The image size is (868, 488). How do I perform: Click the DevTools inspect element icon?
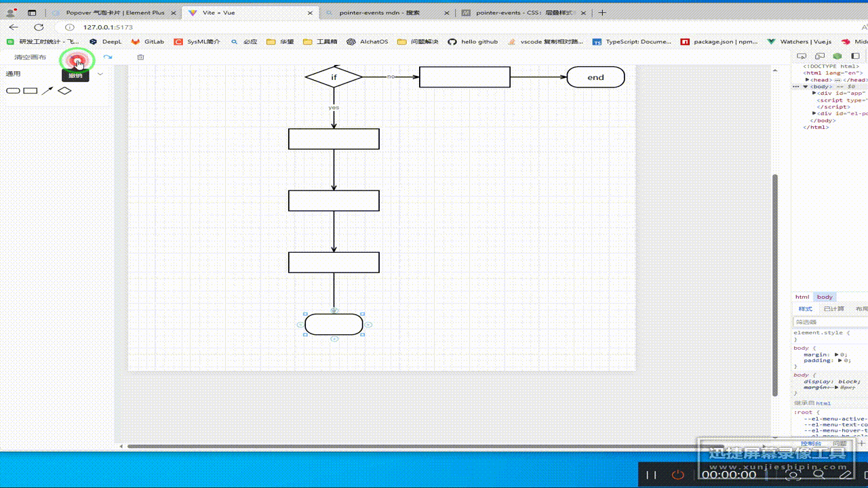coord(802,56)
